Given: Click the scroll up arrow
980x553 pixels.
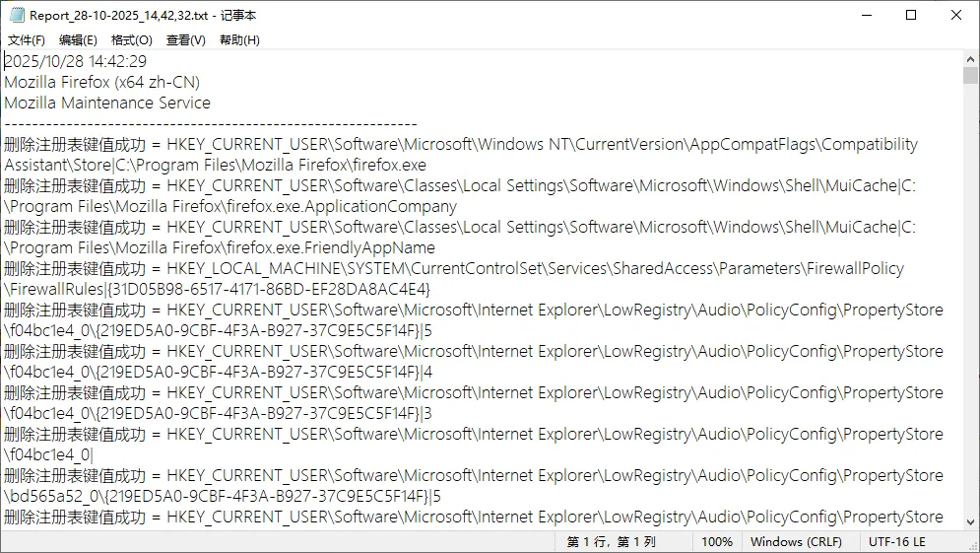Looking at the screenshot, I should 971,58.
